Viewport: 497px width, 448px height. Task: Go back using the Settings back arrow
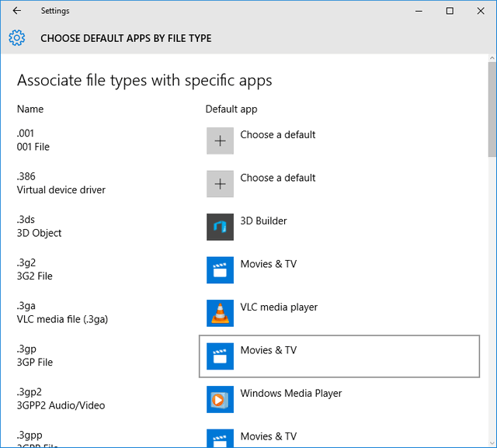[x=17, y=11]
